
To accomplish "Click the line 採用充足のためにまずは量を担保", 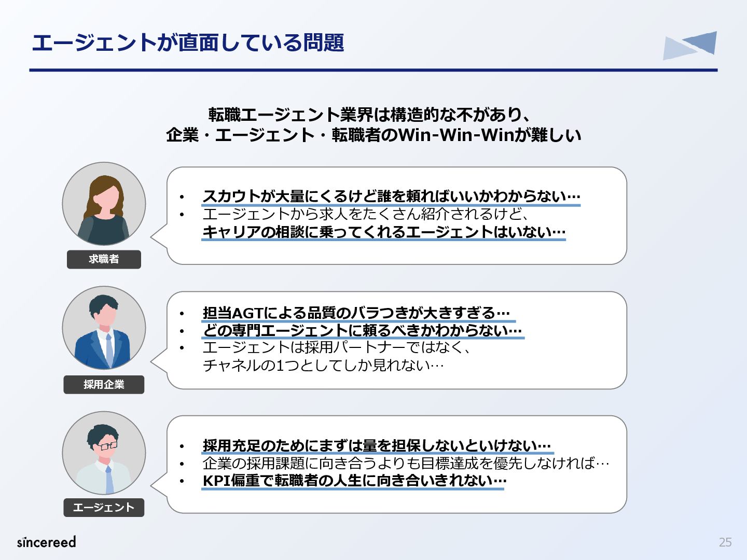I will 377,445.
